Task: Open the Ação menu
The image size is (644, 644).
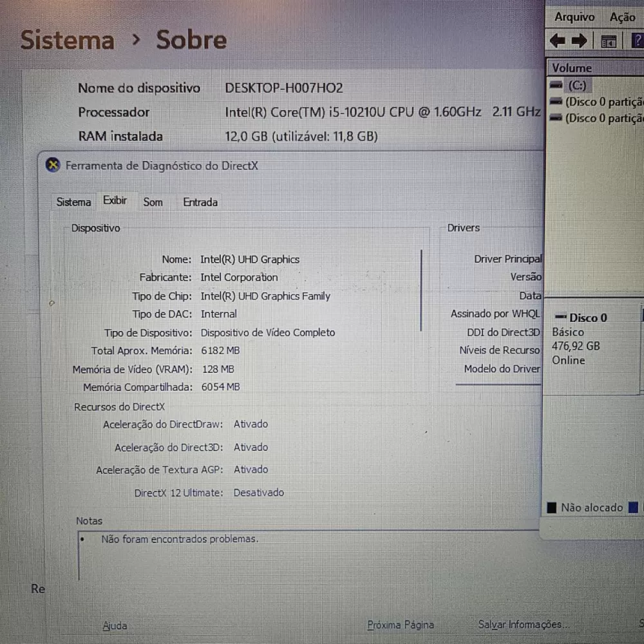Action: [x=622, y=17]
